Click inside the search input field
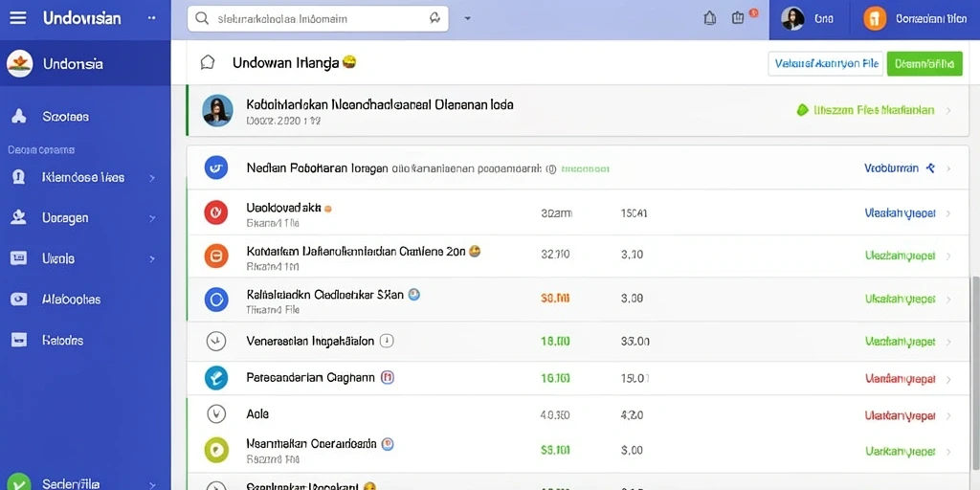 tap(318, 19)
